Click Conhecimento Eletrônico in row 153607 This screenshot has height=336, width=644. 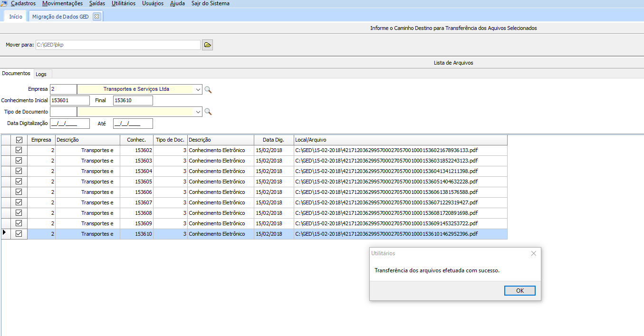217,202
